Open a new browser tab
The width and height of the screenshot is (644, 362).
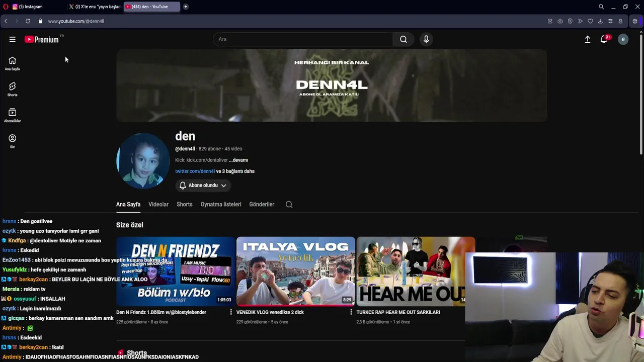(x=186, y=7)
